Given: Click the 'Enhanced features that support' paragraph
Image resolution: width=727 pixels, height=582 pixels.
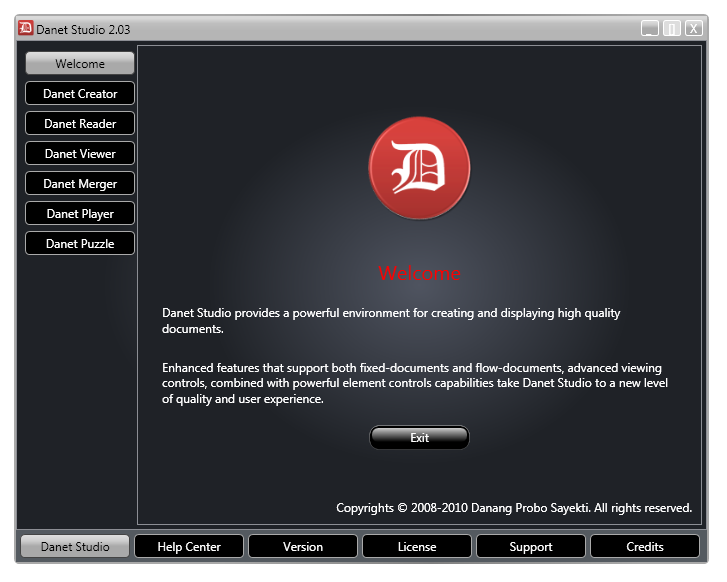Looking at the screenshot, I should (x=415, y=383).
